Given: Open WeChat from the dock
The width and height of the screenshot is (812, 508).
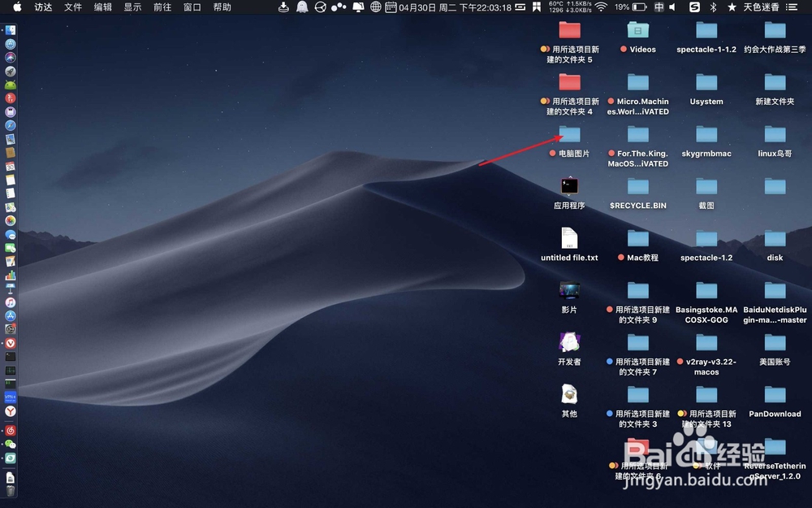Looking at the screenshot, I should pos(11,445).
